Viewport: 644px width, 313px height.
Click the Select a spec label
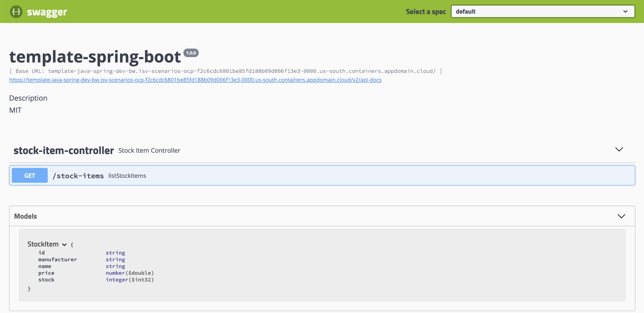426,12
